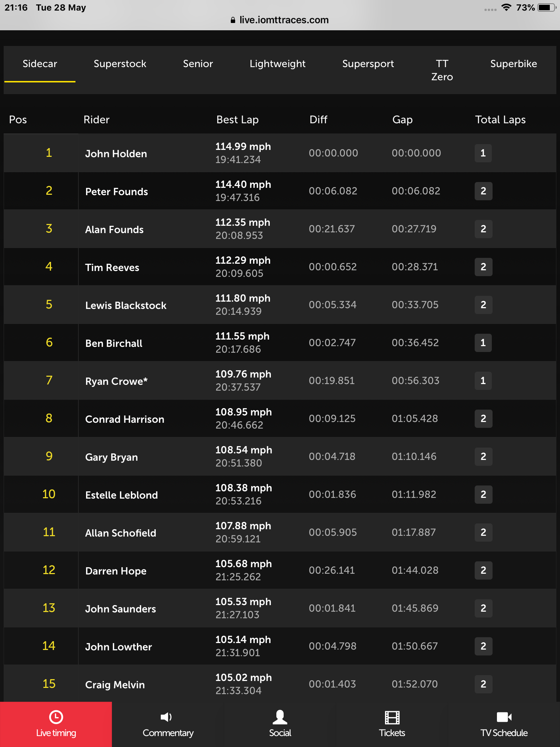Tap the Commentary speaker icon
560x747 pixels.
click(166, 717)
